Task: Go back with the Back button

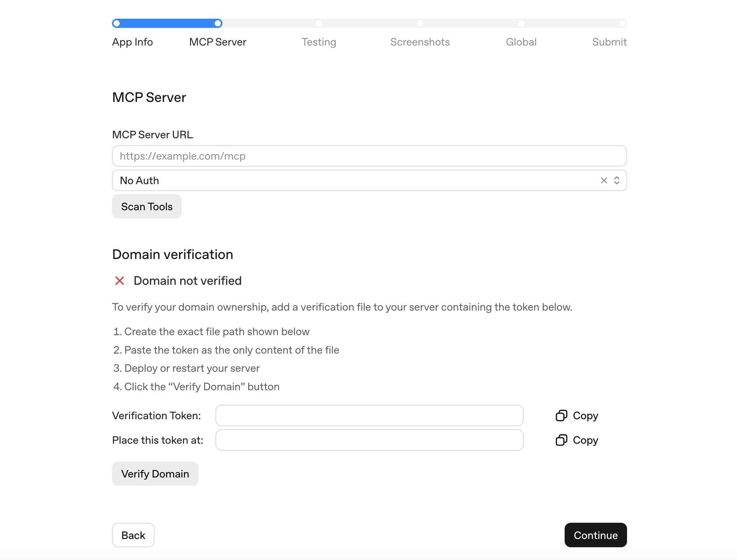Action: click(x=133, y=535)
